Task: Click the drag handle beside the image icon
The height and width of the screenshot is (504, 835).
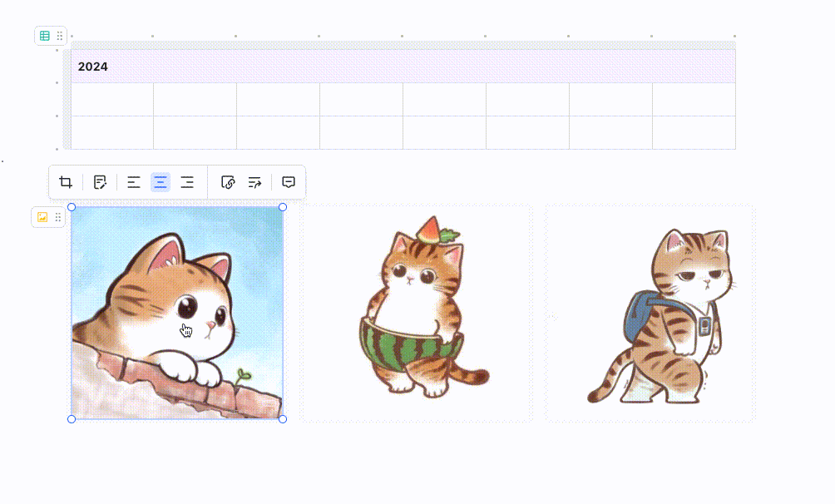Action: coord(57,217)
